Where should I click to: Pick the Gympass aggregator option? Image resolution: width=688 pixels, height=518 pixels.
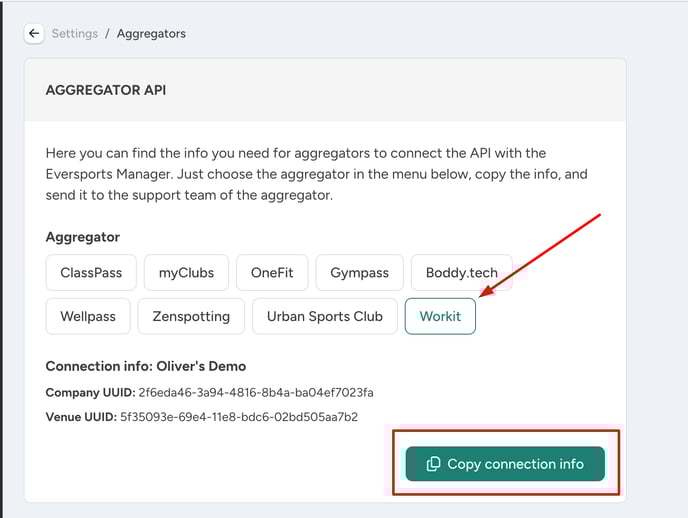point(359,272)
